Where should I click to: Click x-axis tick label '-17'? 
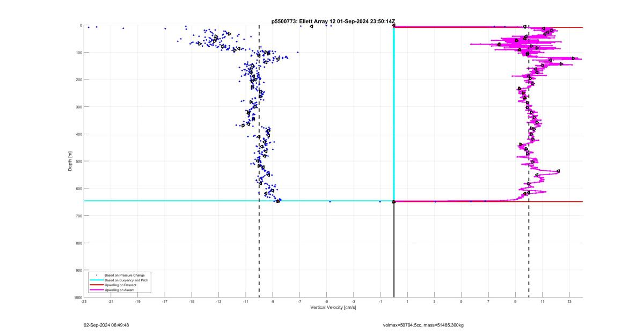click(x=165, y=302)
